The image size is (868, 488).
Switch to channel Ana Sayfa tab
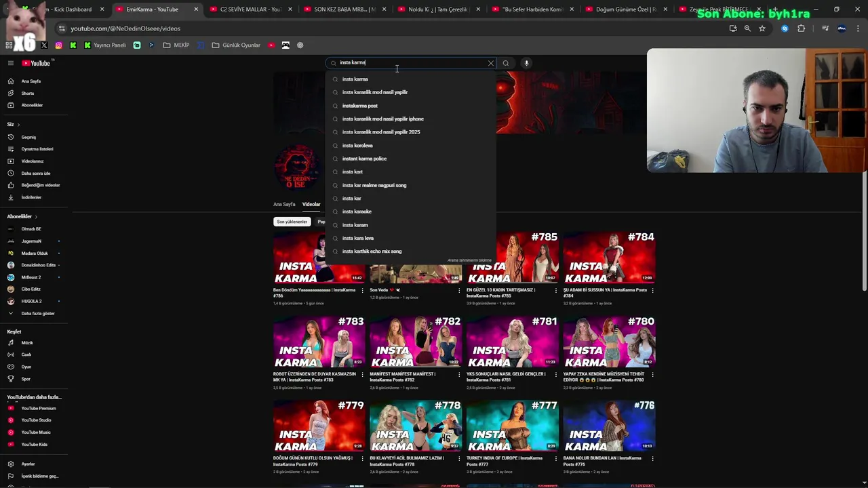[284, 205]
